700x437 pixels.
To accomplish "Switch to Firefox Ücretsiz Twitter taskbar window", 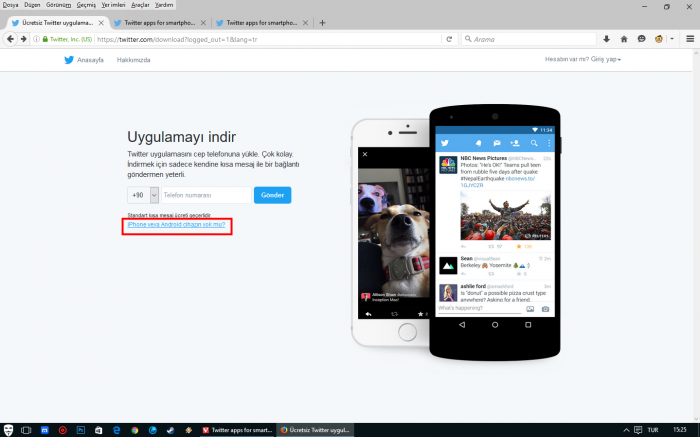I will click(315, 430).
